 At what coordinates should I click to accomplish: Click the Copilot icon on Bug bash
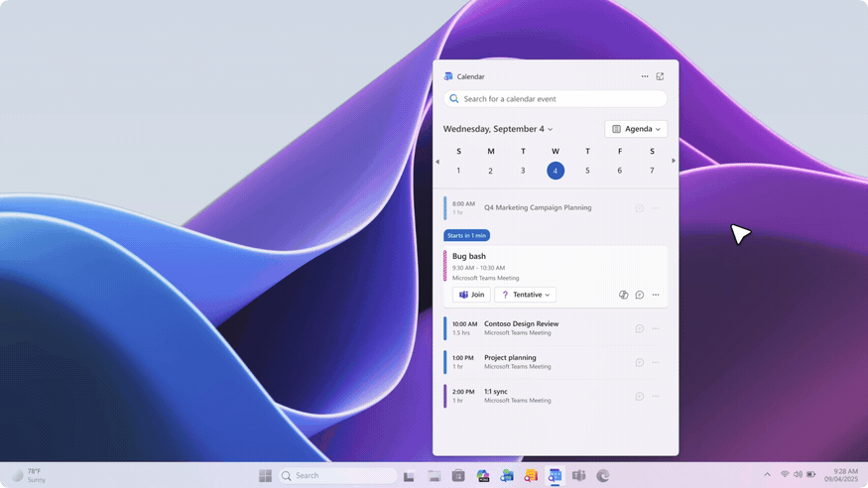pyautogui.click(x=623, y=295)
